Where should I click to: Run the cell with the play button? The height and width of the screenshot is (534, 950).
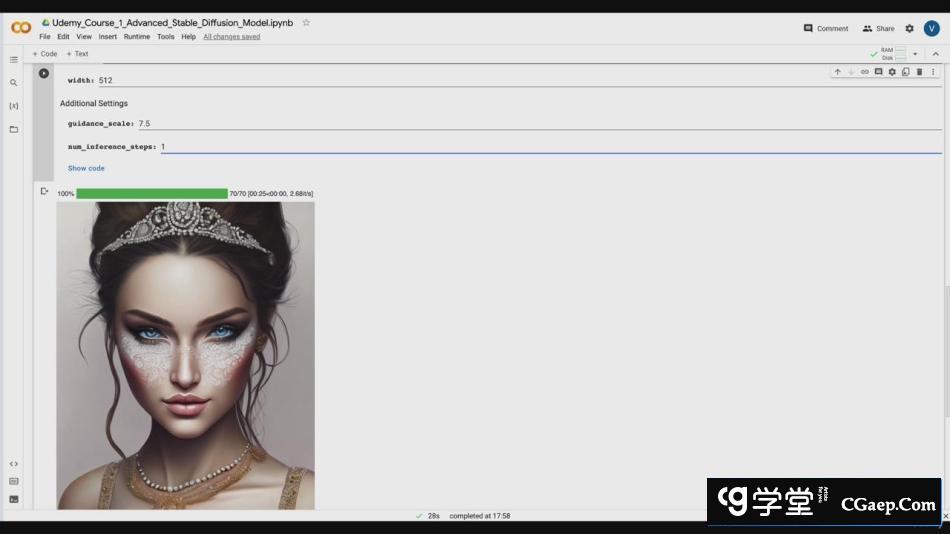click(44, 73)
